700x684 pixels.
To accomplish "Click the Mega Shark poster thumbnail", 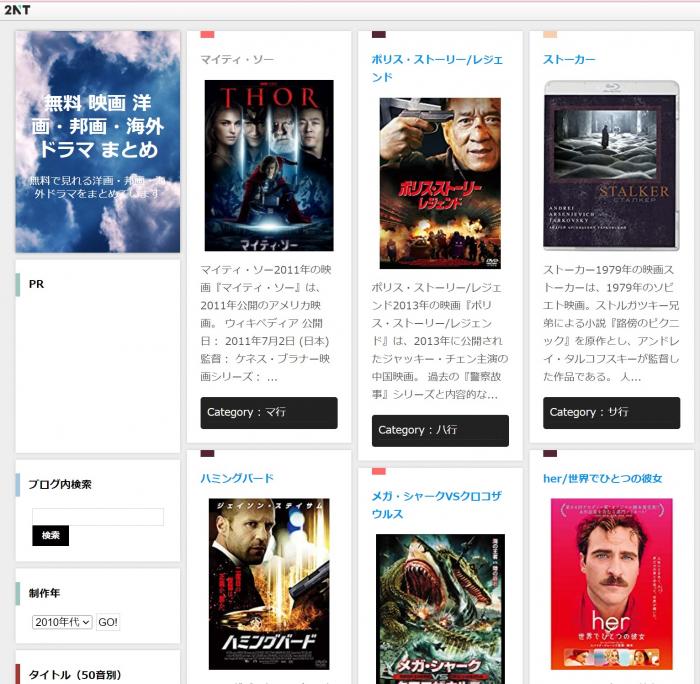I will [440, 609].
